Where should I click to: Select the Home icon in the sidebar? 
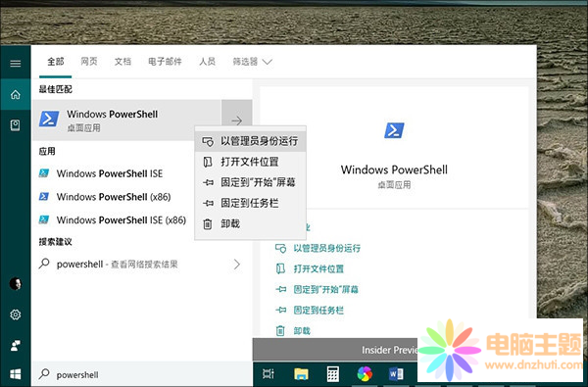coord(16,94)
